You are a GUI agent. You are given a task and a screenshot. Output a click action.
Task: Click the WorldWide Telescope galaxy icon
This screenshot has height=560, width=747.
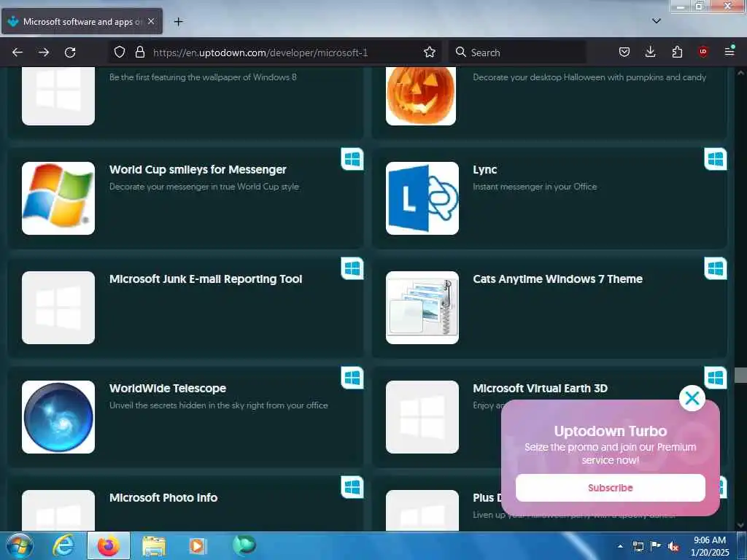(x=58, y=417)
